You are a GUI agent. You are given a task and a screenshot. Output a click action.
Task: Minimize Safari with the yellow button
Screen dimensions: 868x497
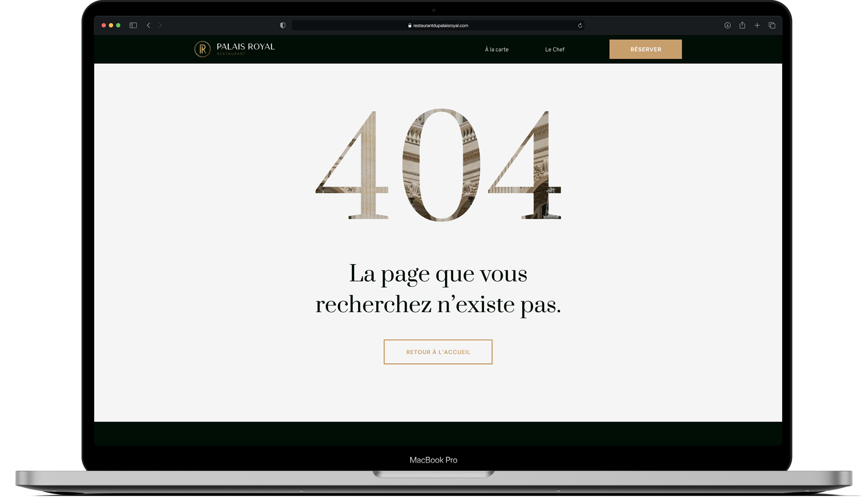111,25
